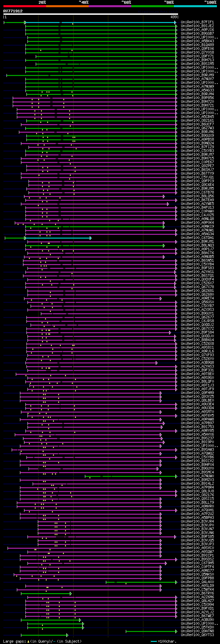Image resolution: width=220 pixels, height=644 pixels.
Task: Open hit UniRef100_A5BK43
Action: tap(197, 41)
